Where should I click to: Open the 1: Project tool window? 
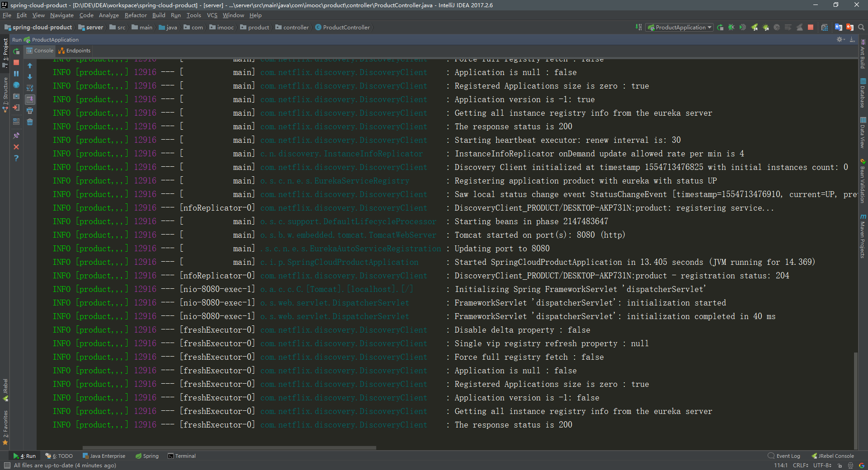click(x=5, y=53)
